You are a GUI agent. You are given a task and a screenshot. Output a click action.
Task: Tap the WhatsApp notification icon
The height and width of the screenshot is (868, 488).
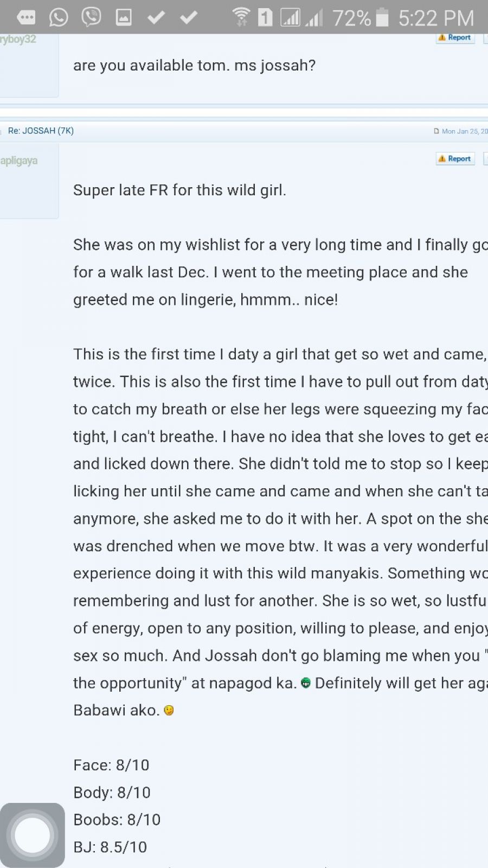coord(59,18)
